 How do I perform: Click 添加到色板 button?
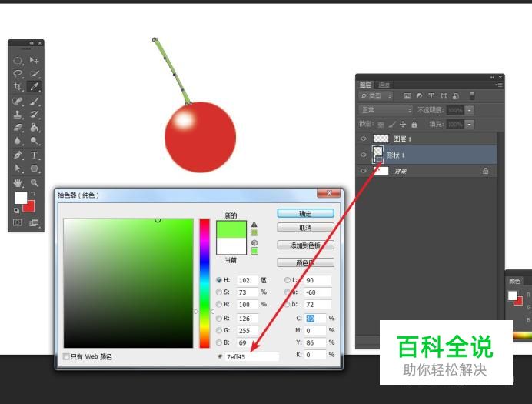[305, 245]
